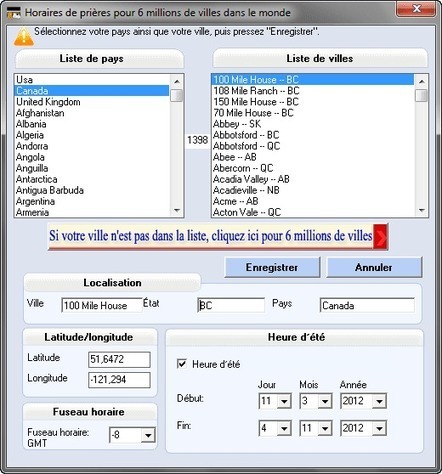Click the city list scrollbar thumb
This screenshot has width=442, height=474.
click(x=422, y=95)
